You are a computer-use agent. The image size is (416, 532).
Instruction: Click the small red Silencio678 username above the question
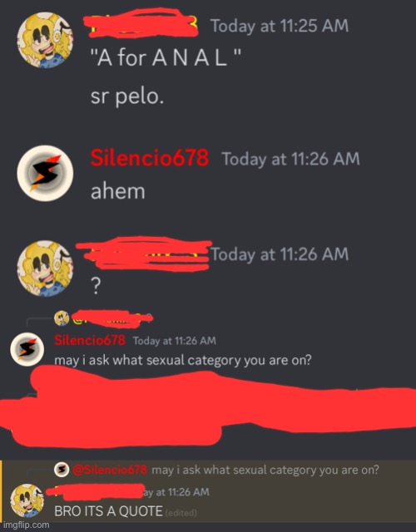pyautogui.click(x=90, y=340)
